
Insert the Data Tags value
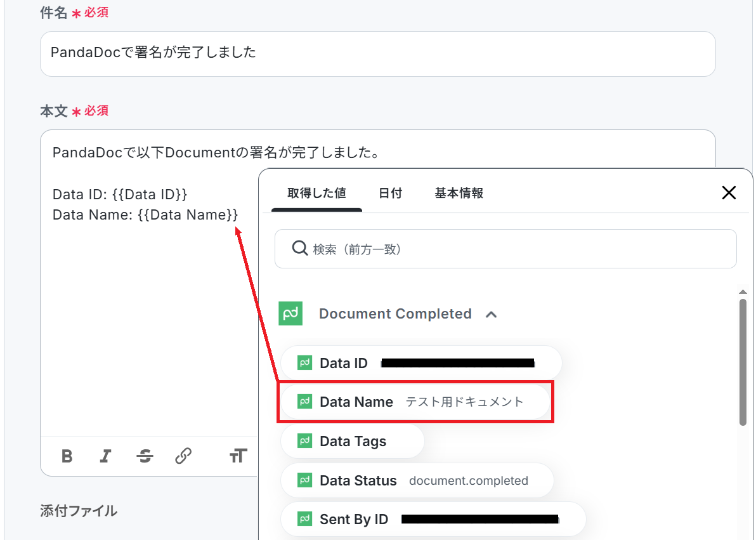pos(352,441)
